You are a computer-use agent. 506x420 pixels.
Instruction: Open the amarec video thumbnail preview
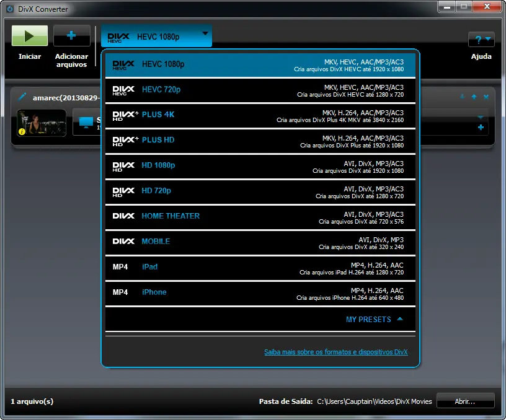42,123
